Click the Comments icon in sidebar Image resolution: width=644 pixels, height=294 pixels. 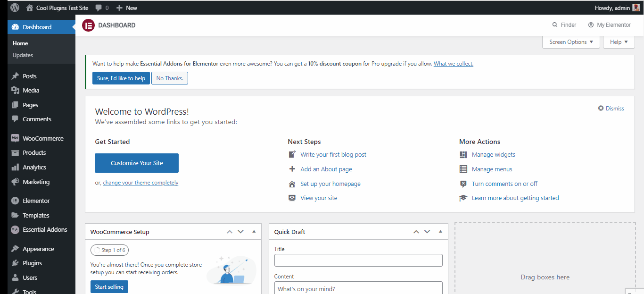15,119
